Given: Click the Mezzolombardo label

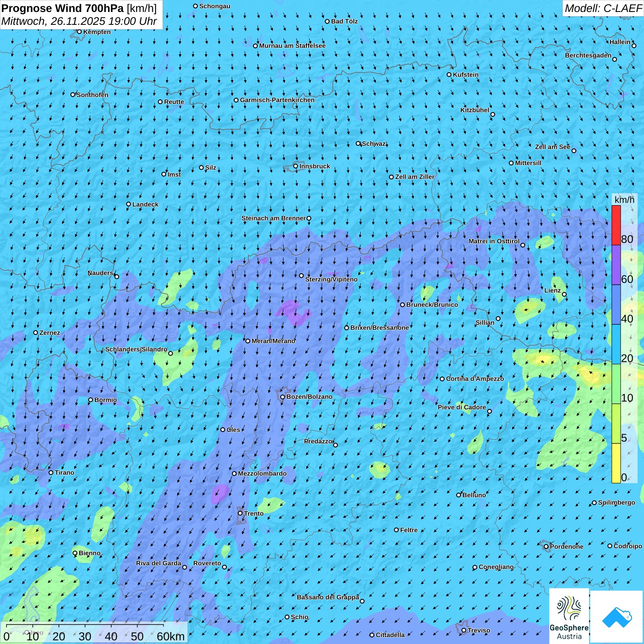Looking at the screenshot, I should coord(262,473).
